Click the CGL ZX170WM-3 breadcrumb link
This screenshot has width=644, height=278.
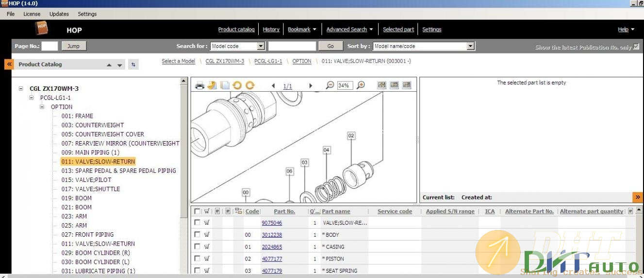coord(225,61)
